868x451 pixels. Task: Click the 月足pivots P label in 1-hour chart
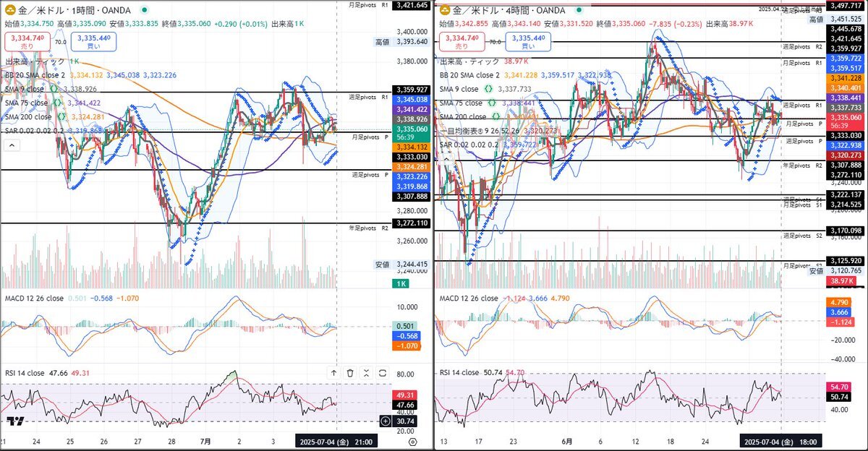370,137
